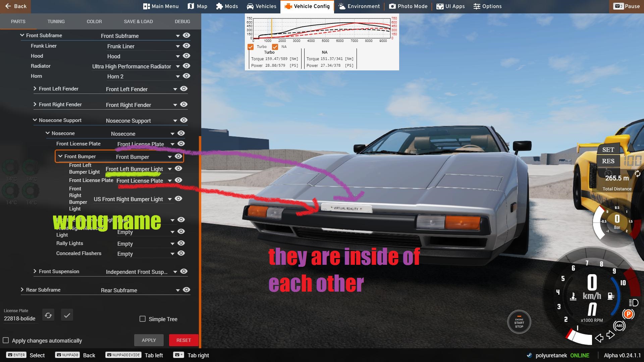Click the license plate confirm checkmark icon
644x362 pixels.
coord(67,315)
